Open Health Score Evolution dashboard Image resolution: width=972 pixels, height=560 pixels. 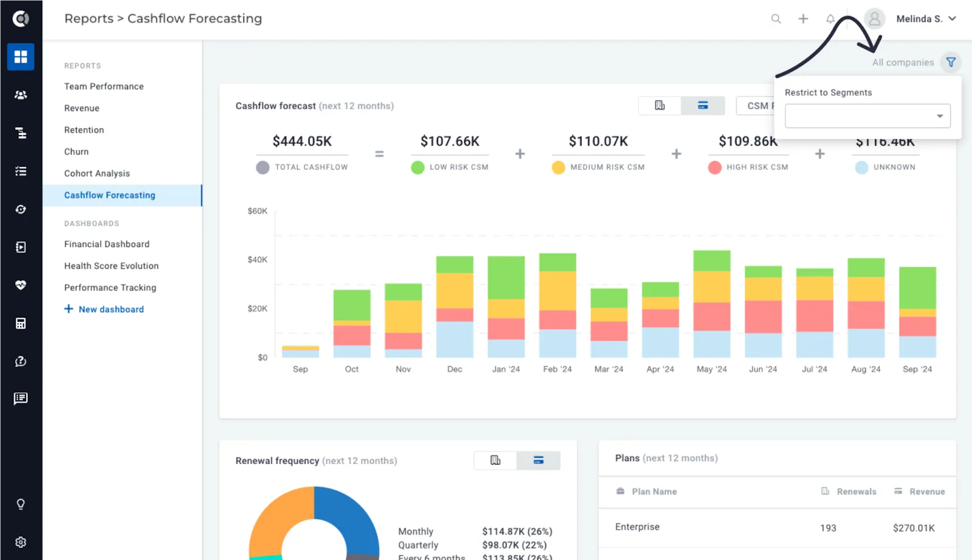point(111,266)
